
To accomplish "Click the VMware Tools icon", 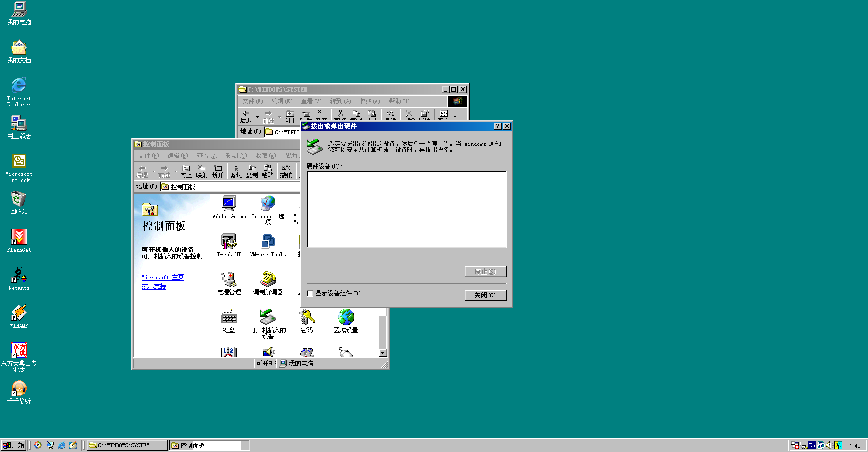I will pyautogui.click(x=268, y=242).
